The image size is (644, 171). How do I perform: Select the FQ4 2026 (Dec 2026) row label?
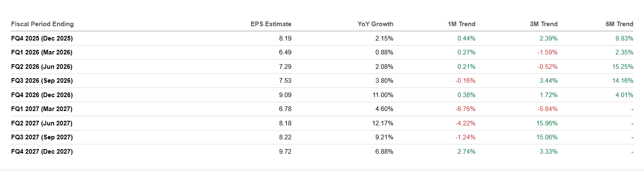click(x=42, y=95)
